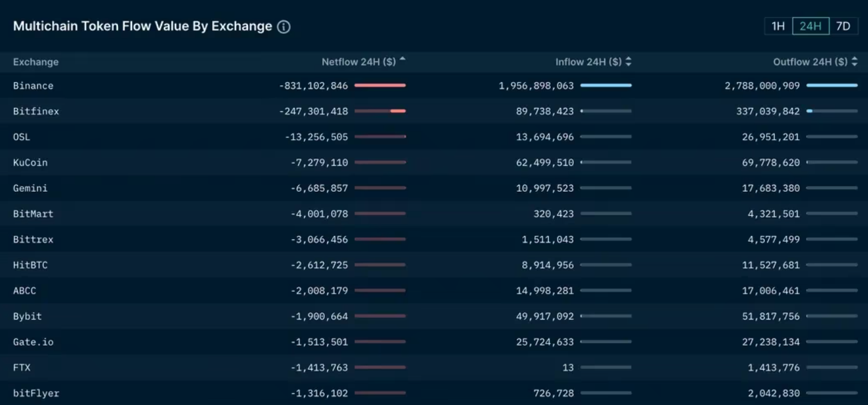Select the 24H timeframe

[811, 26]
